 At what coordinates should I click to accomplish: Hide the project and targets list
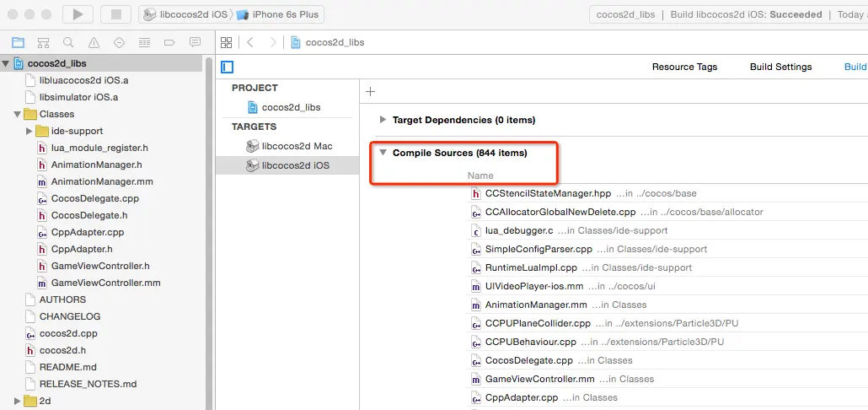pos(227,67)
